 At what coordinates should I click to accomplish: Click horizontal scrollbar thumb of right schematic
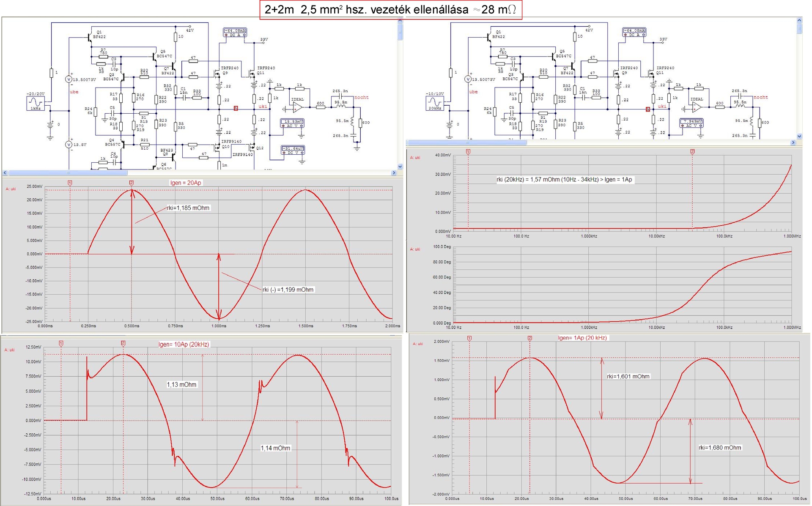pos(466,143)
